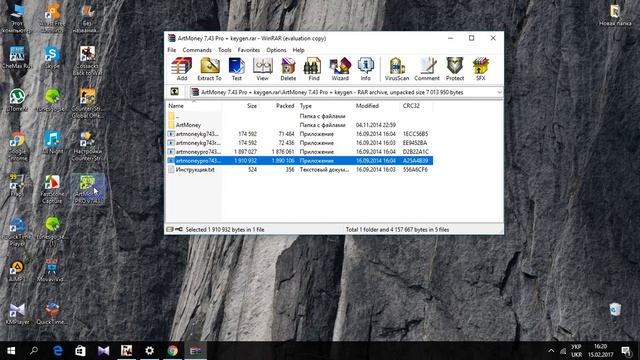Start VirusScan on the archive
The image size is (640, 360).
click(x=397, y=69)
